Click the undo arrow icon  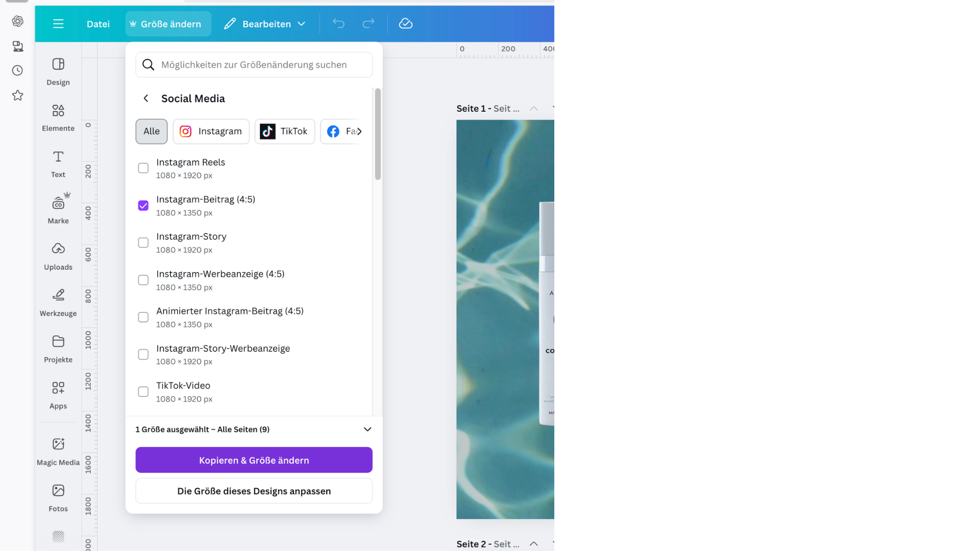tap(338, 23)
